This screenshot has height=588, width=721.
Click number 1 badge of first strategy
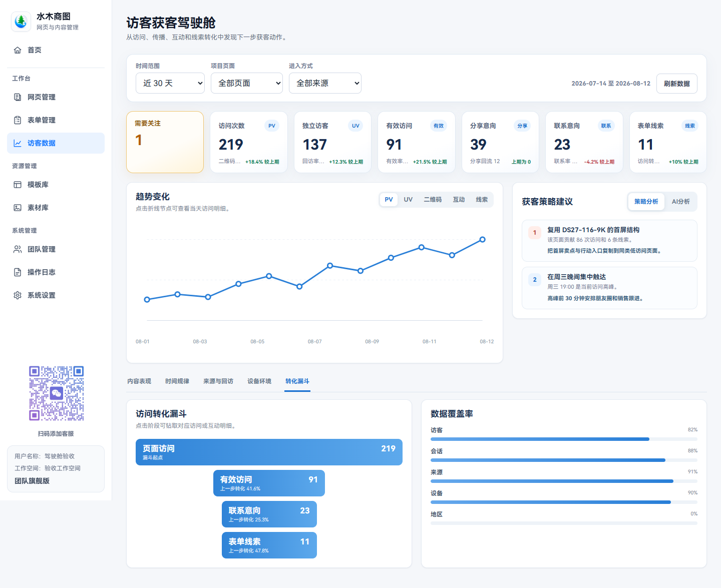[535, 233]
